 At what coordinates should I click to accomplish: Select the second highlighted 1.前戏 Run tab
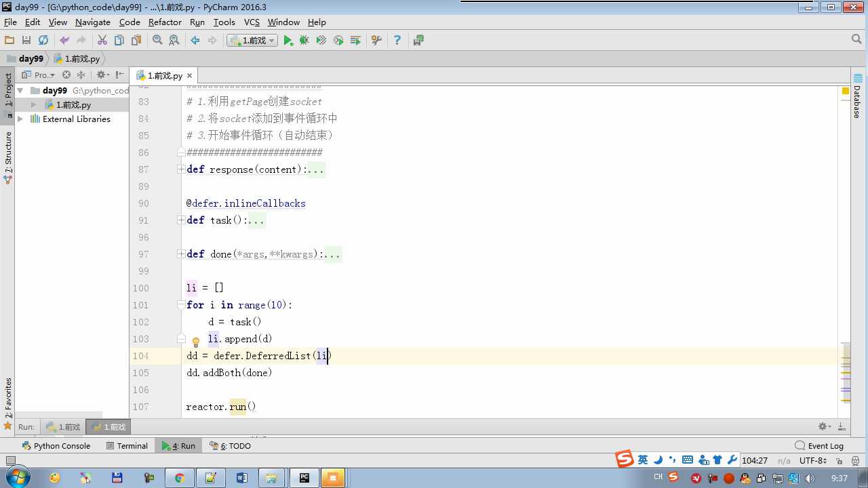(x=109, y=427)
